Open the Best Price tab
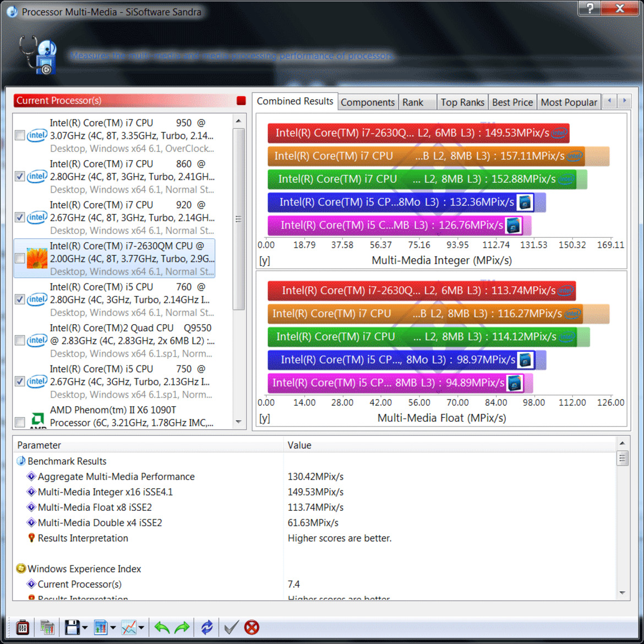Screen dimensions: 644x644 [x=512, y=102]
